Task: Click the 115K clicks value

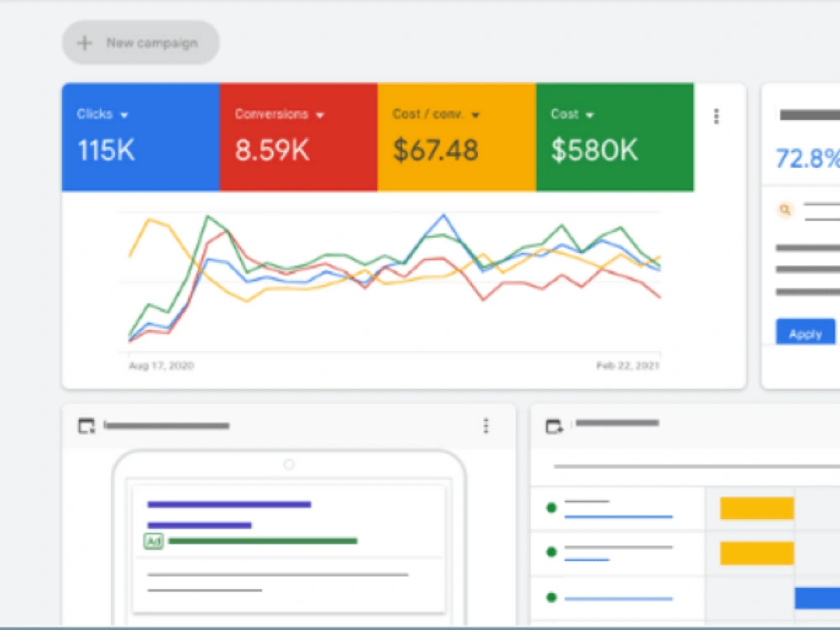Action: click(106, 150)
